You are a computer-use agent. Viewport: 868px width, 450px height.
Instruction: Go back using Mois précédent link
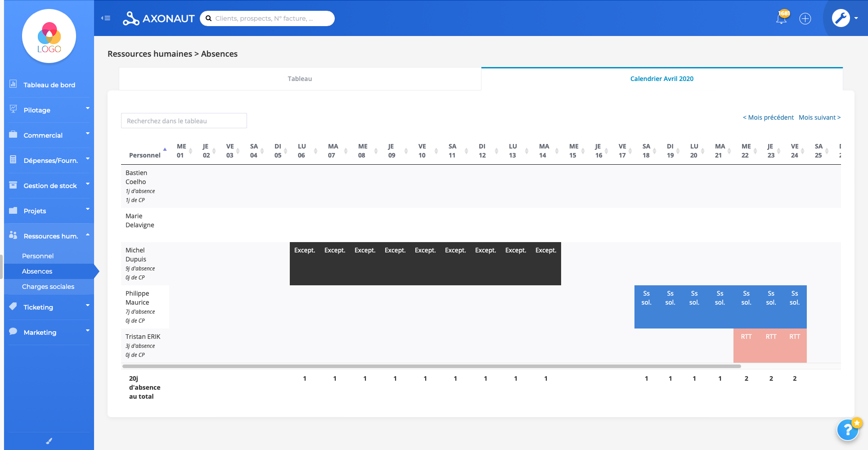tap(768, 117)
